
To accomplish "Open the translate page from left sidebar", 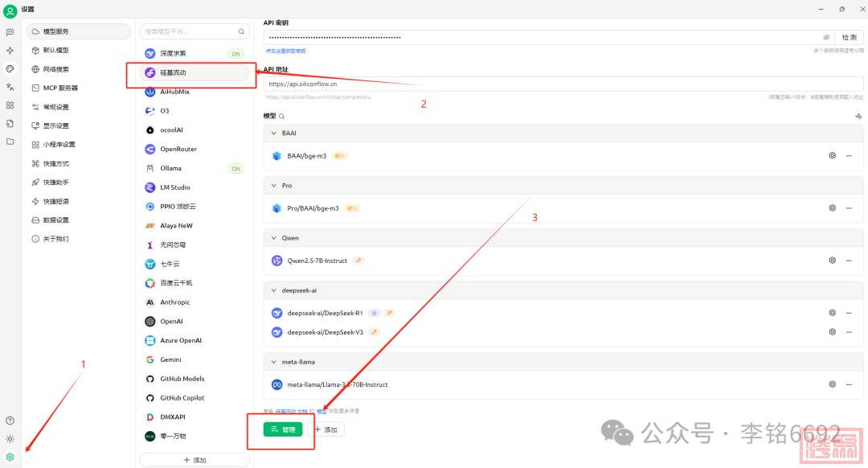I will tap(10, 87).
